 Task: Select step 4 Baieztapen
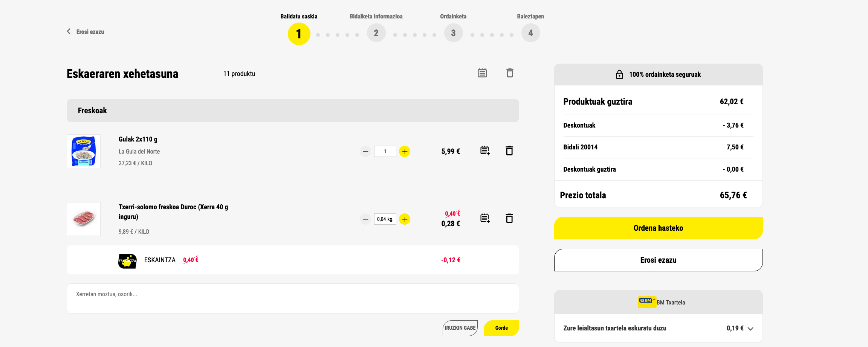coord(530,33)
